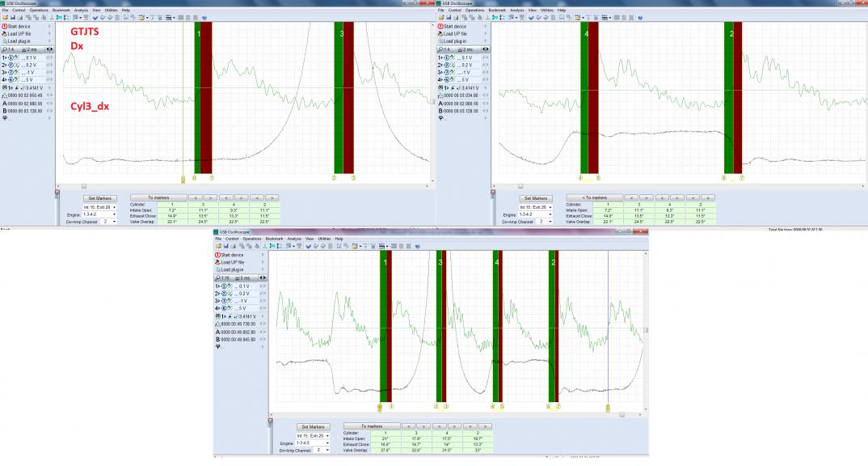Click Load plug-in icon in top-right window
This screenshot has height=466, width=868.
pyautogui.click(x=440, y=40)
